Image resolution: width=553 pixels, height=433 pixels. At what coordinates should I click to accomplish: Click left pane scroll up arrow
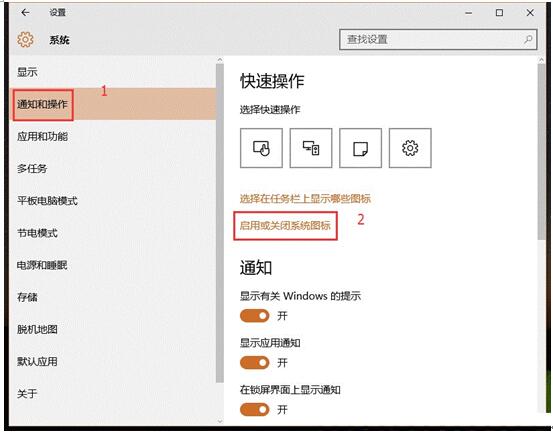coord(220,60)
